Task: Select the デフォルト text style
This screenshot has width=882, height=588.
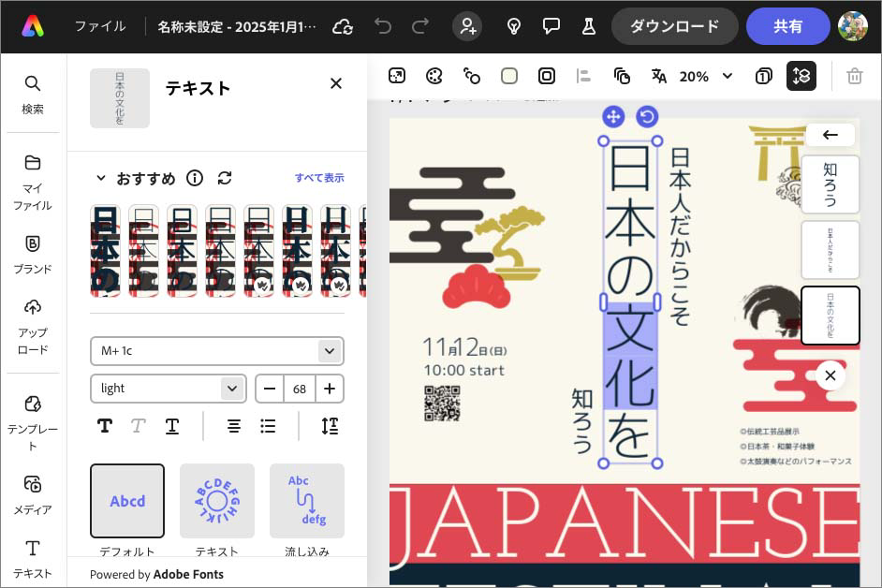Action: coord(126,501)
